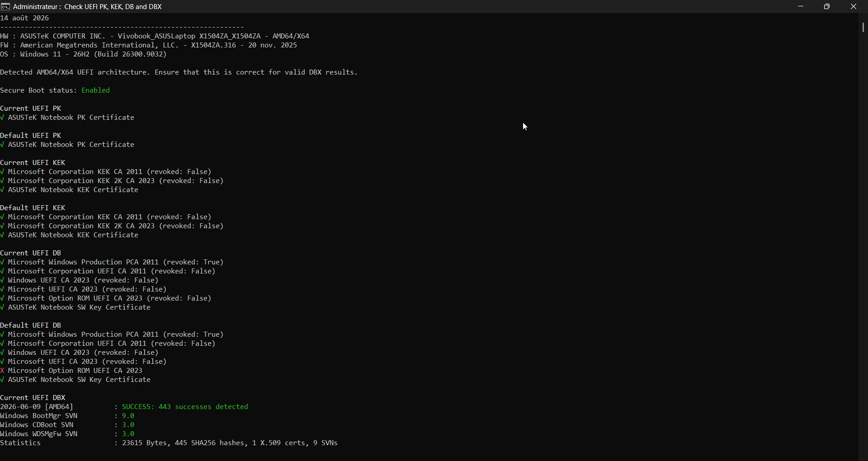Screen dimensions: 868x461
Task: Click the '2026-06-09 [AMD64]' DBX label
Action: (x=37, y=407)
